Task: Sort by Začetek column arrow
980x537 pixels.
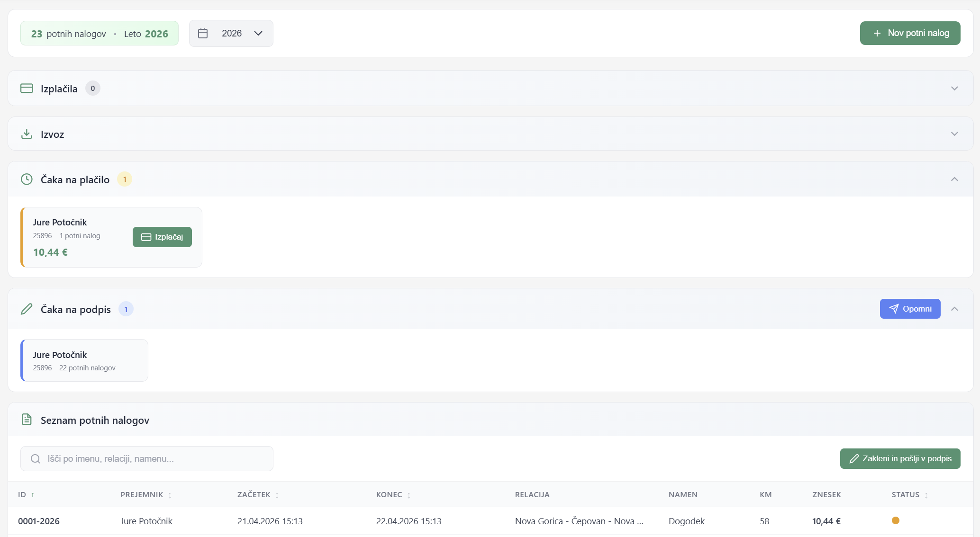Action: point(277,495)
